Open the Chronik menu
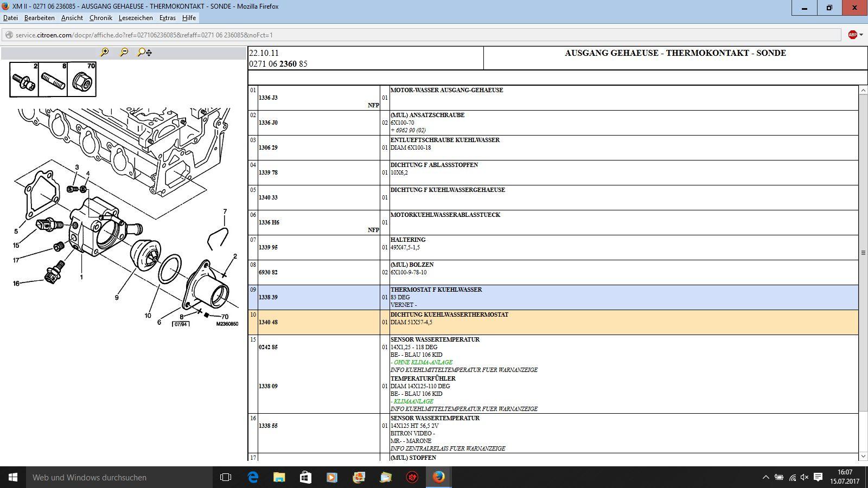This screenshot has height=488, width=868. 100,18
